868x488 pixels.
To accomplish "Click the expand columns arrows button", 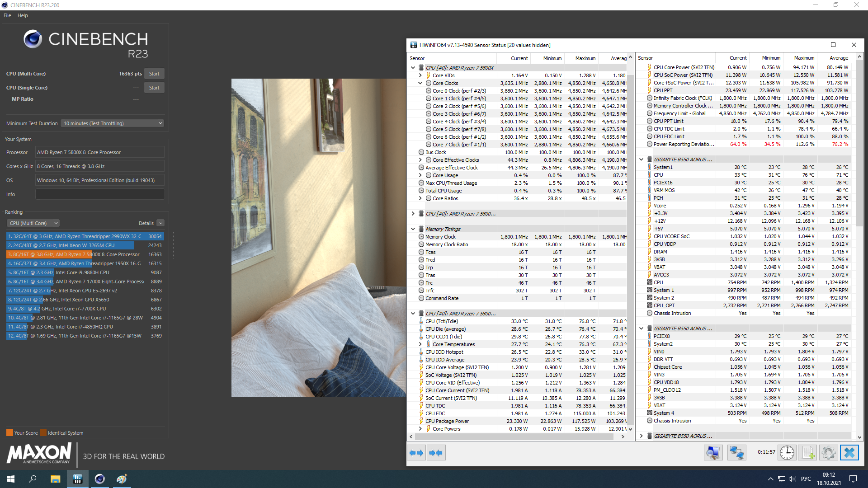I will click(x=416, y=453).
